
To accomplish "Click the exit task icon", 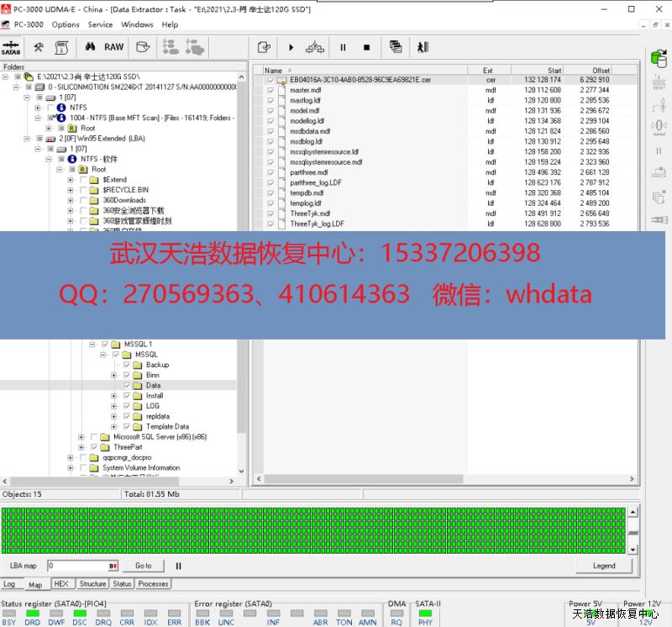I will (423, 47).
